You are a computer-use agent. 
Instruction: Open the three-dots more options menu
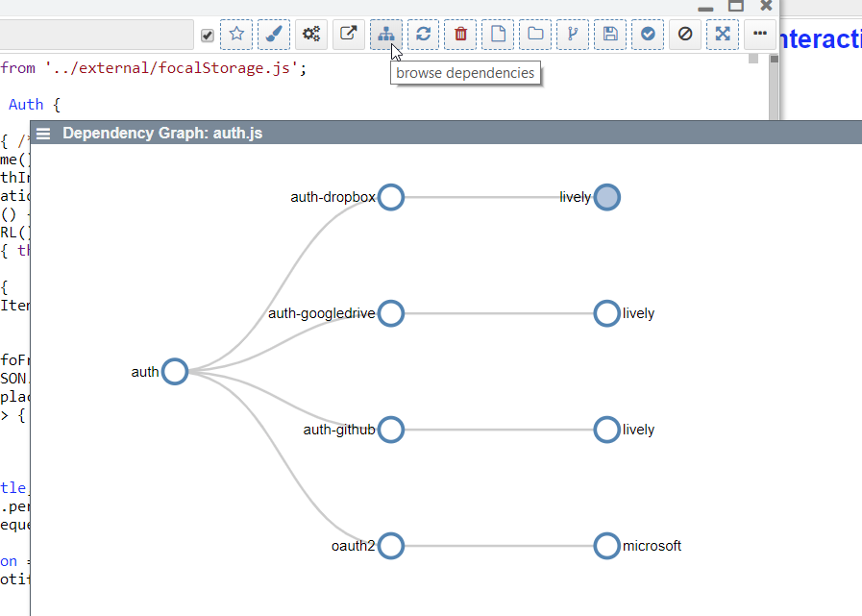click(x=760, y=35)
